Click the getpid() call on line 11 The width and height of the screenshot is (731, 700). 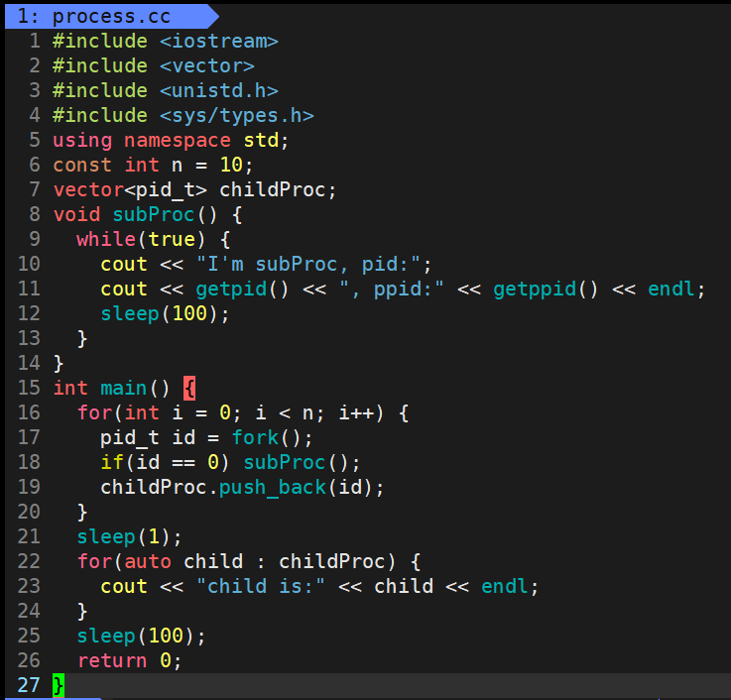(x=242, y=289)
